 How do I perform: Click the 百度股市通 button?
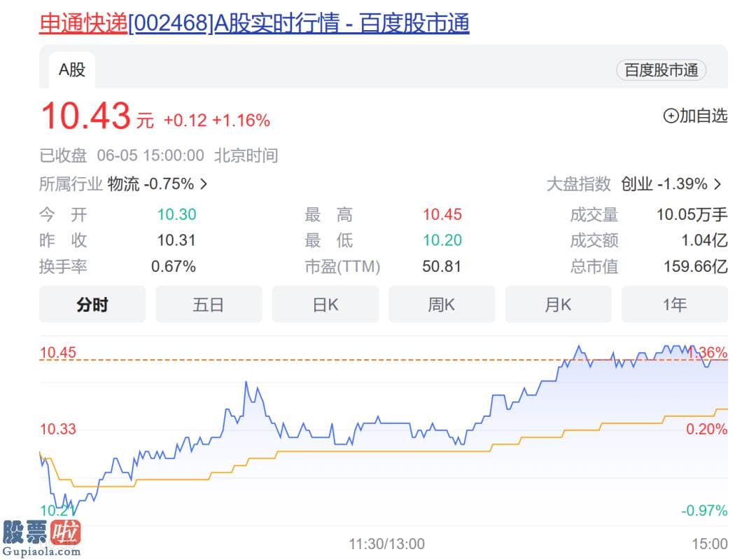661,71
